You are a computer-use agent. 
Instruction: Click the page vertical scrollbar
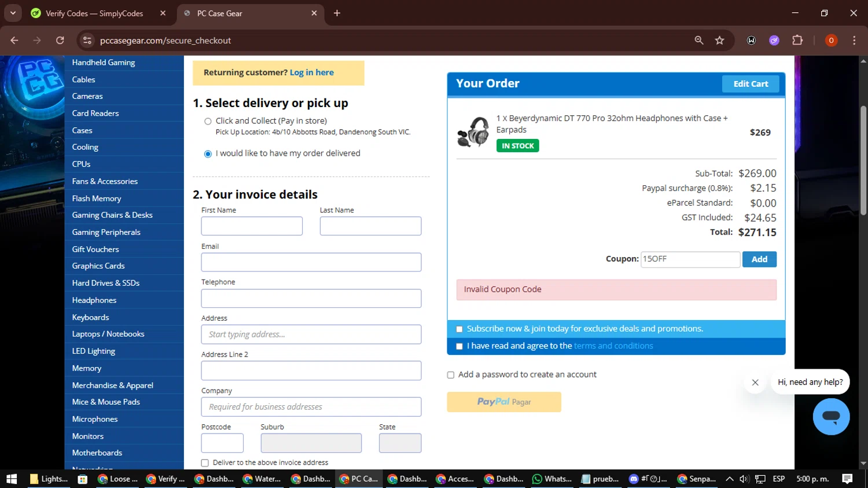pos(863,161)
